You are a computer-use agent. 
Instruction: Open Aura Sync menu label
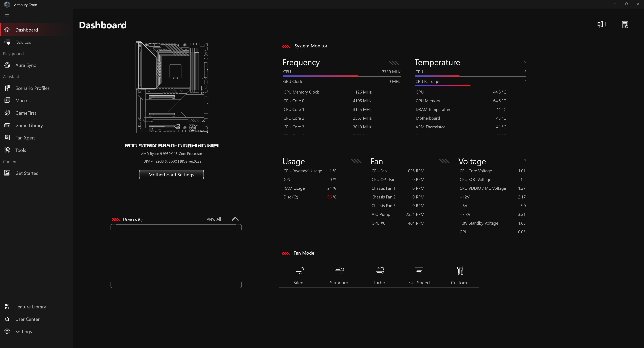[x=25, y=65]
